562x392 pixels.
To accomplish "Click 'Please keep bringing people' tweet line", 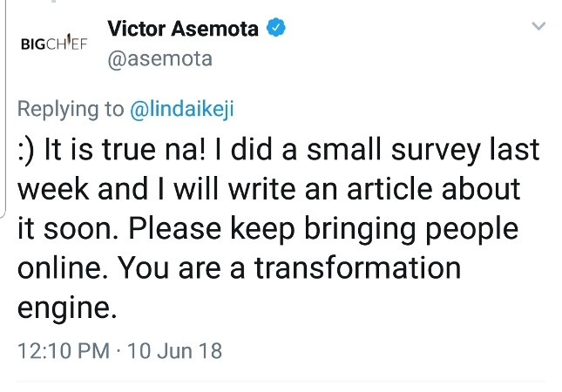I will [323, 229].
